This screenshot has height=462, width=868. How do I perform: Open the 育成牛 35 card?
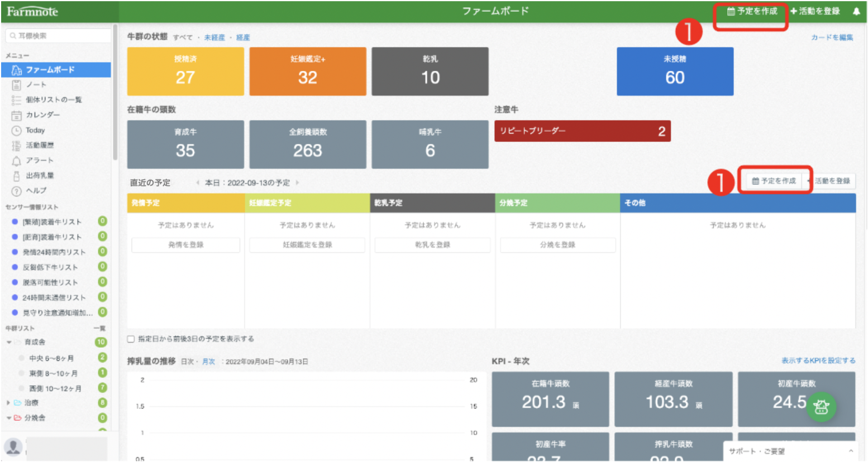point(185,145)
